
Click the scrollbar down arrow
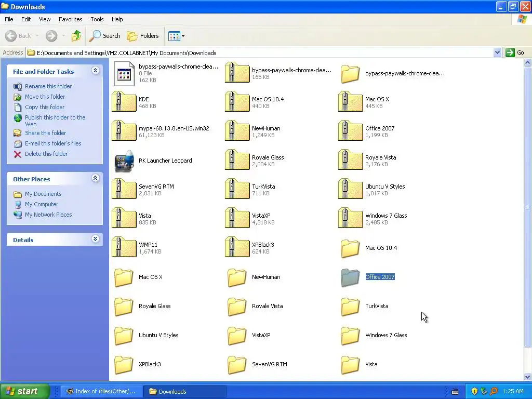click(528, 377)
